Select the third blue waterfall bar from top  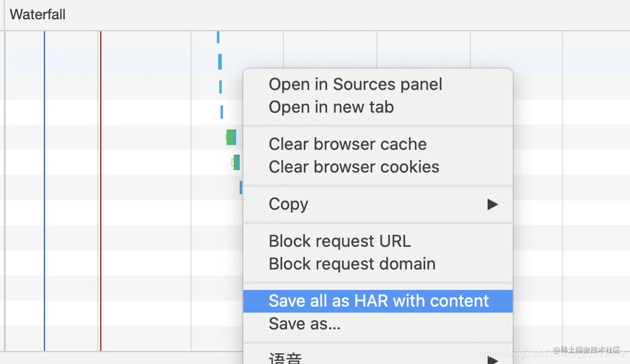[220, 87]
